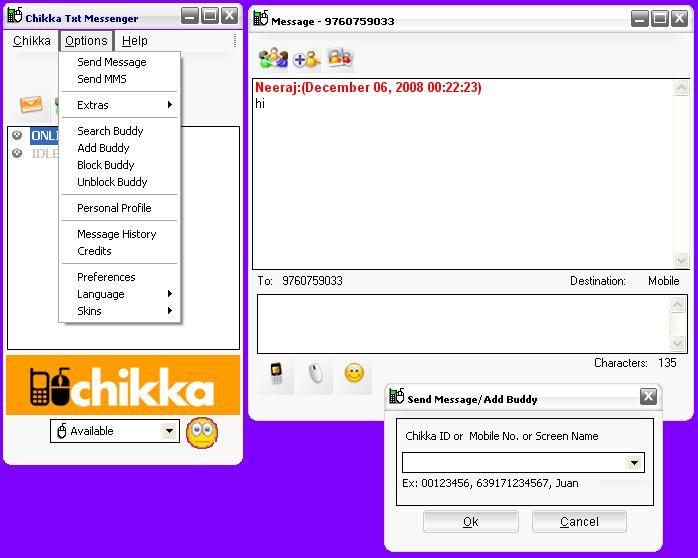This screenshot has height=558, width=698.
Task: Open the Available status dropdown
Action: (169, 432)
